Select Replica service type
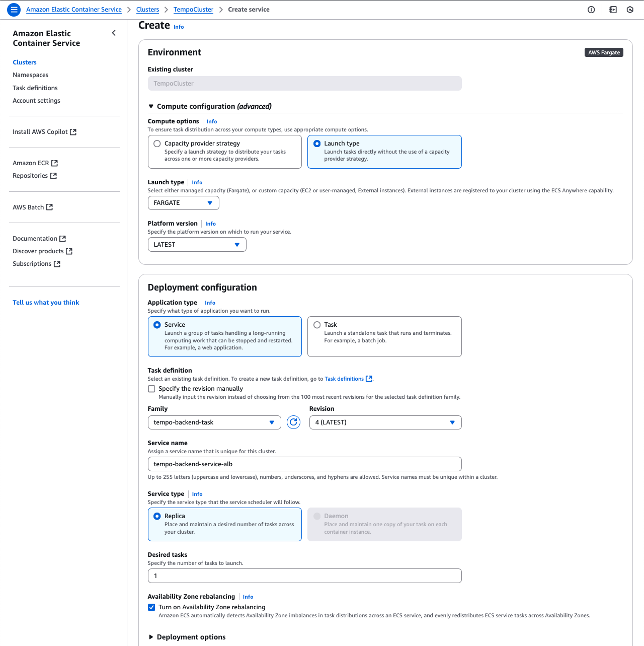 click(x=225, y=524)
